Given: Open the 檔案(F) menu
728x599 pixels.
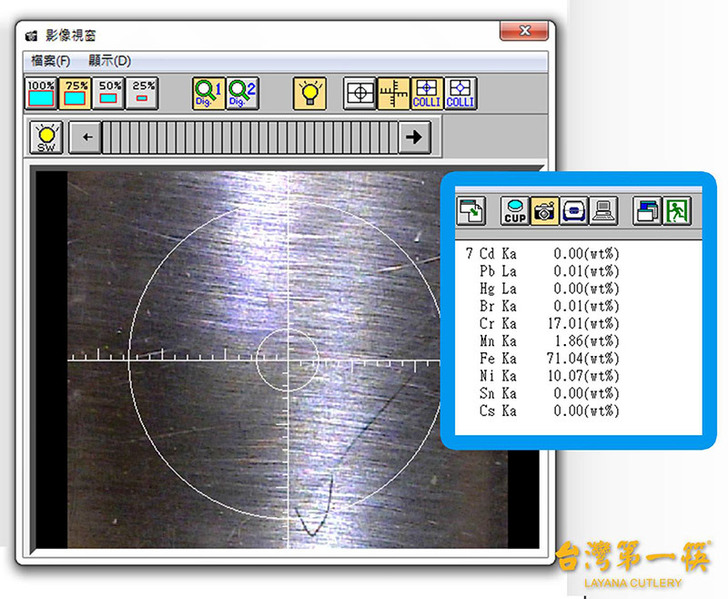Looking at the screenshot, I should pos(49,61).
